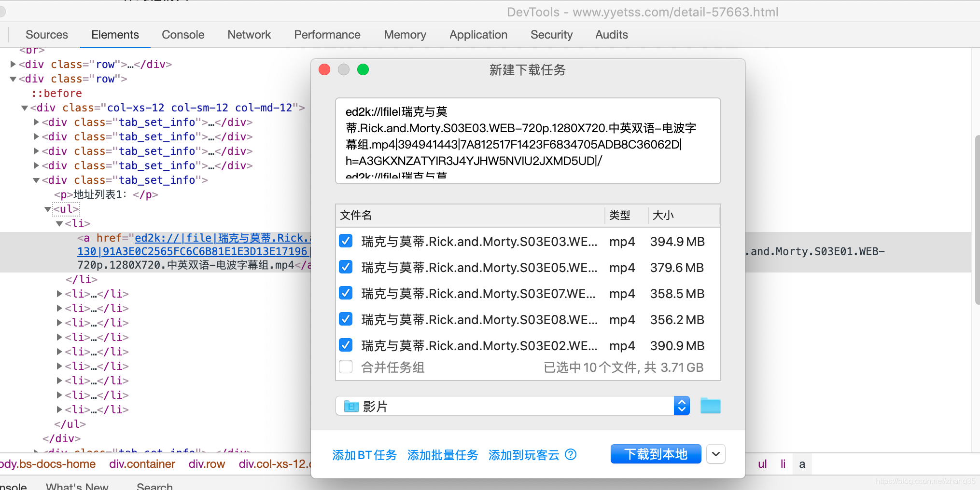The width and height of the screenshot is (980, 490).
Task: Select div.container in the breadcrumb bar
Action: pos(142,464)
